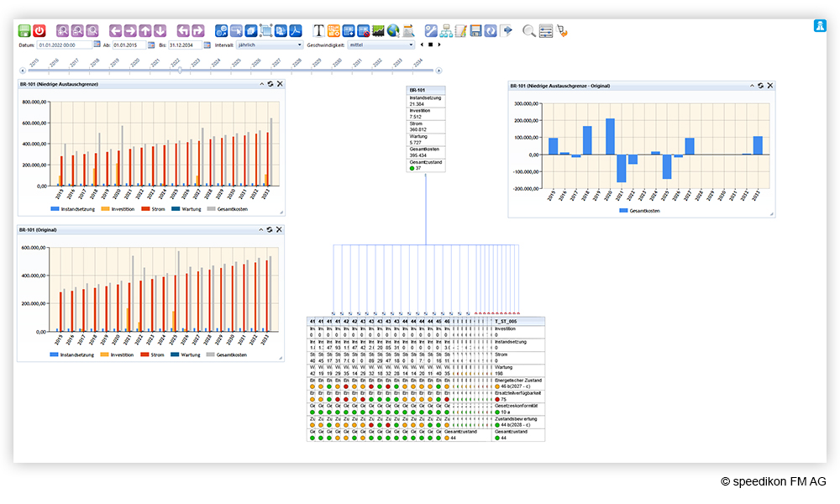Open the slider settings icon in toolbar
The height and width of the screenshot is (504, 840).
pos(546,31)
